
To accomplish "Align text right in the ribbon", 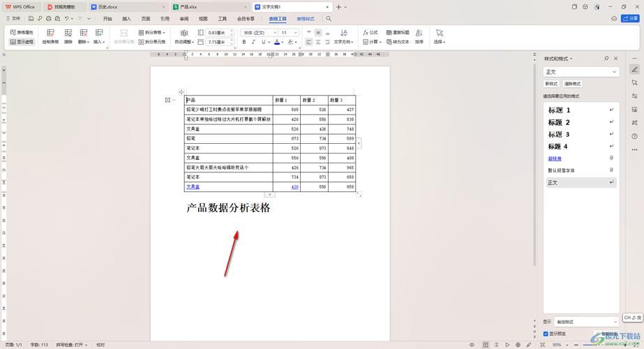I will coord(327,41).
